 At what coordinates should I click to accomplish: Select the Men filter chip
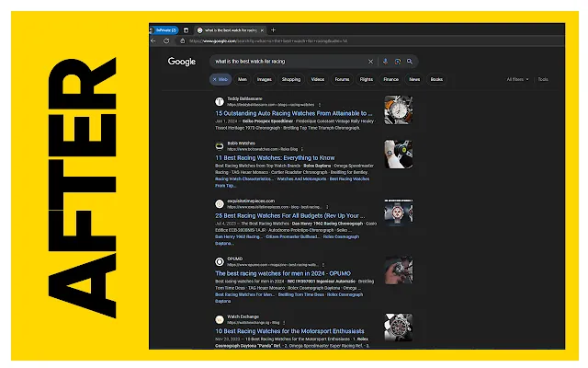243,79
